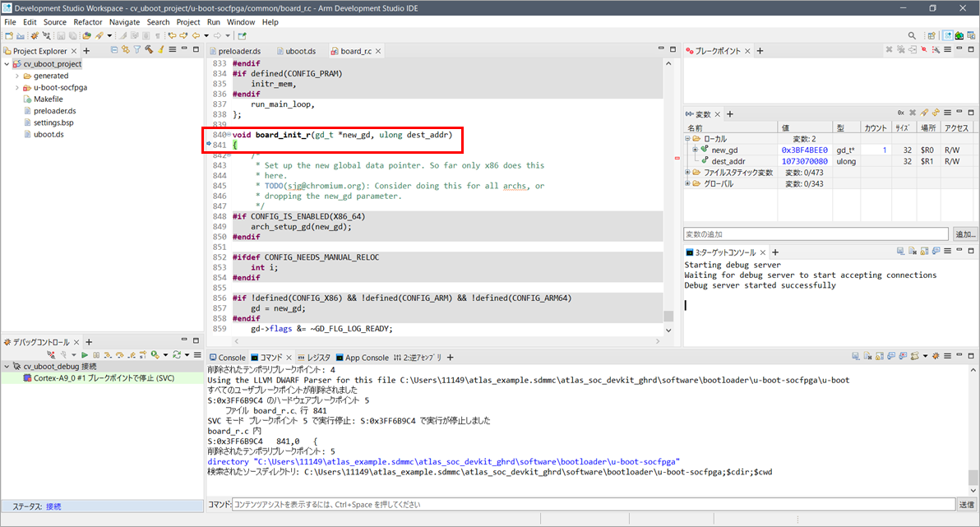The width and height of the screenshot is (980, 527).
Task: Open the highlighter tool dropdown arrow in main toolbar
Action: [109, 35]
